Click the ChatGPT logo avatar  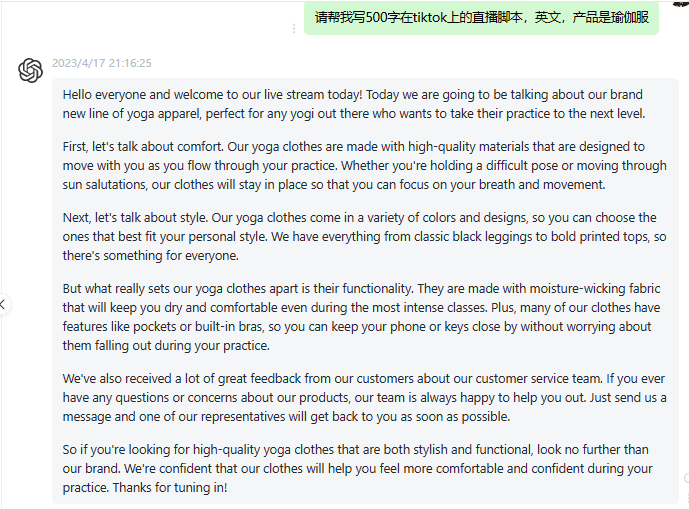tap(31, 70)
